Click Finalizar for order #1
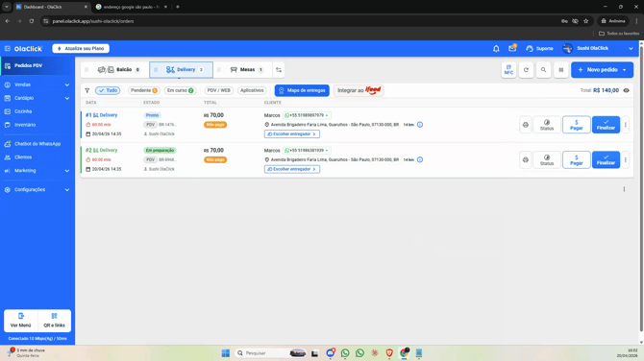Image resolution: width=644 pixels, height=361 pixels. pos(606,125)
